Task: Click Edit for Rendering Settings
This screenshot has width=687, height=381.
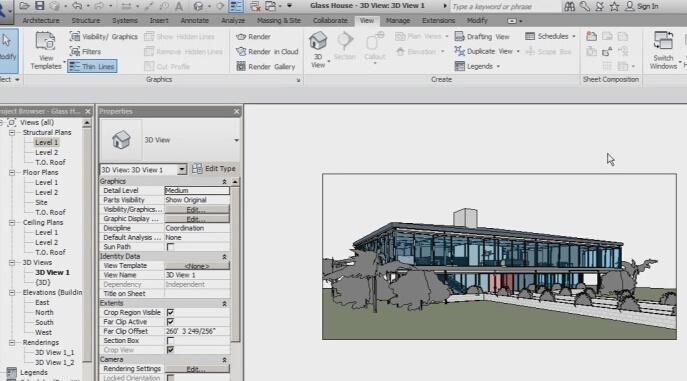Action: (197, 369)
